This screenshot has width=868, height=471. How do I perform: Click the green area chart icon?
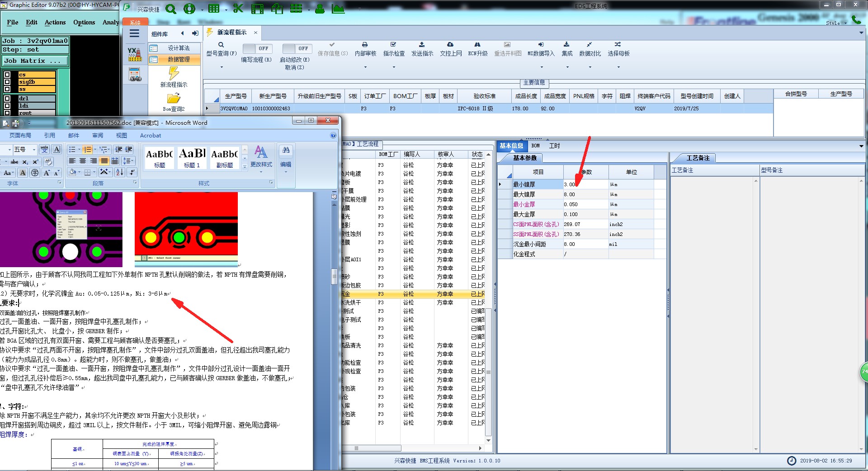point(338,9)
